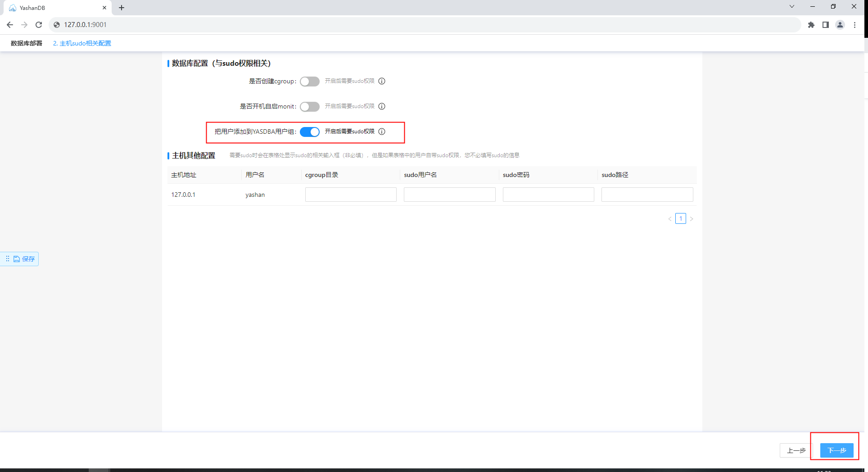Click the cgroup目录 input field
868x472 pixels.
(x=351, y=195)
